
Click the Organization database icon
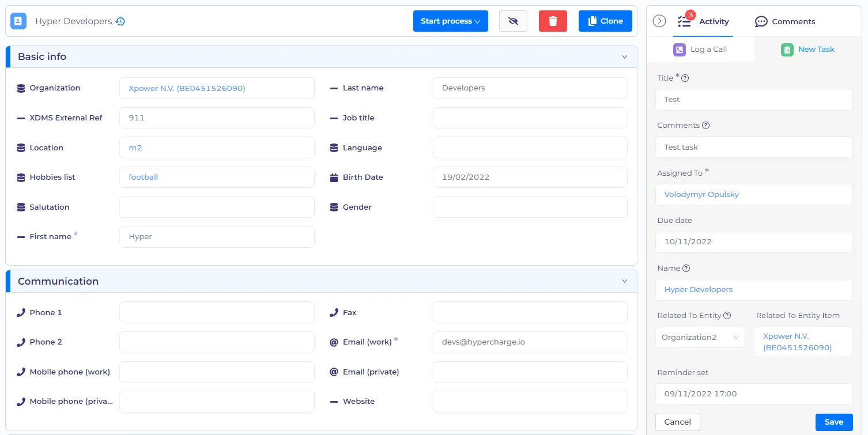pos(21,88)
